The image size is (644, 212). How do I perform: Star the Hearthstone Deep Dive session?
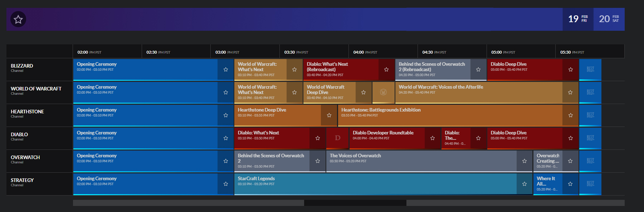(329, 115)
